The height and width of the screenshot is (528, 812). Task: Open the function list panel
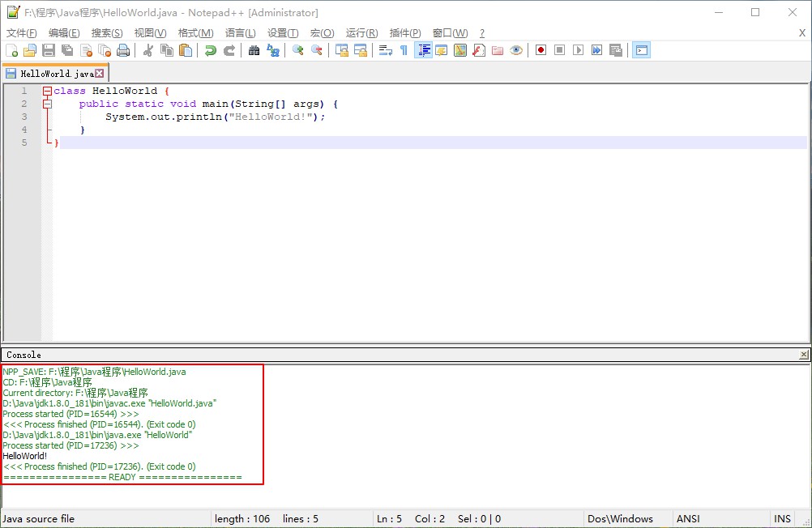(x=479, y=50)
